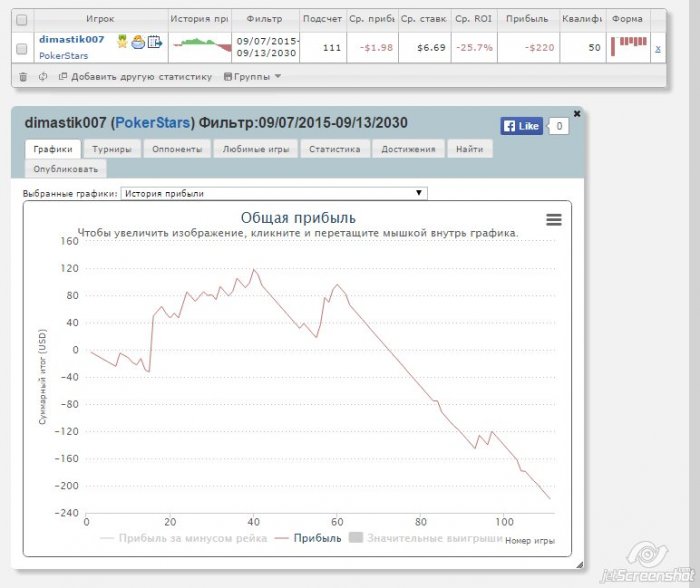Screen dimensions: 700x588
Task: Click the filter date range cell
Action: pos(267,47)
